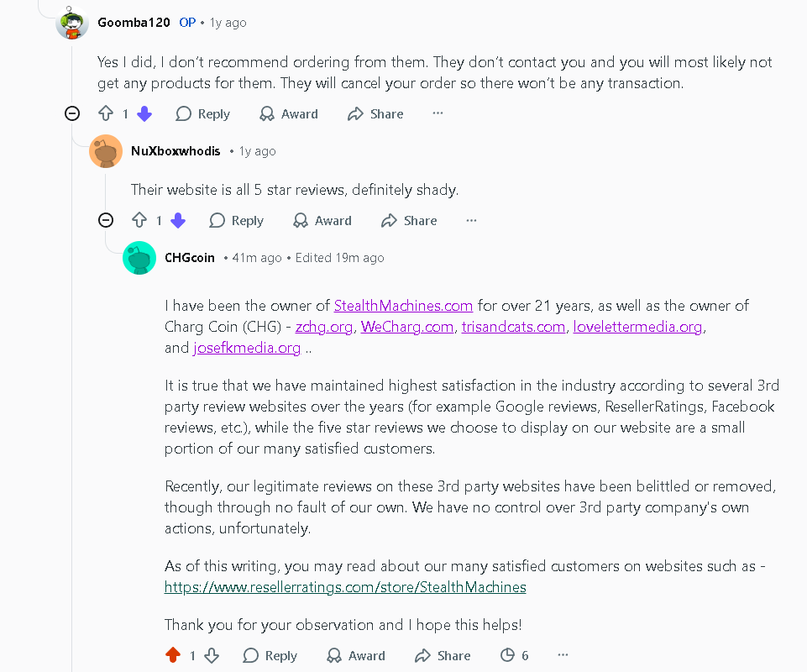Viewport: 807px width, 672px height.
Task: Collapse Goomba120's comment thread
Action: coord(72,114)
